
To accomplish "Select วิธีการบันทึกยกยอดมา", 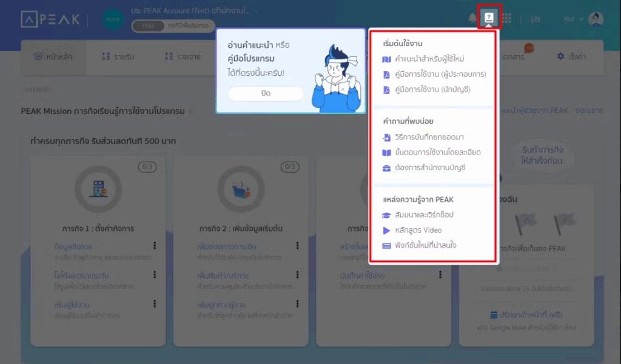I will pos(423,137).
